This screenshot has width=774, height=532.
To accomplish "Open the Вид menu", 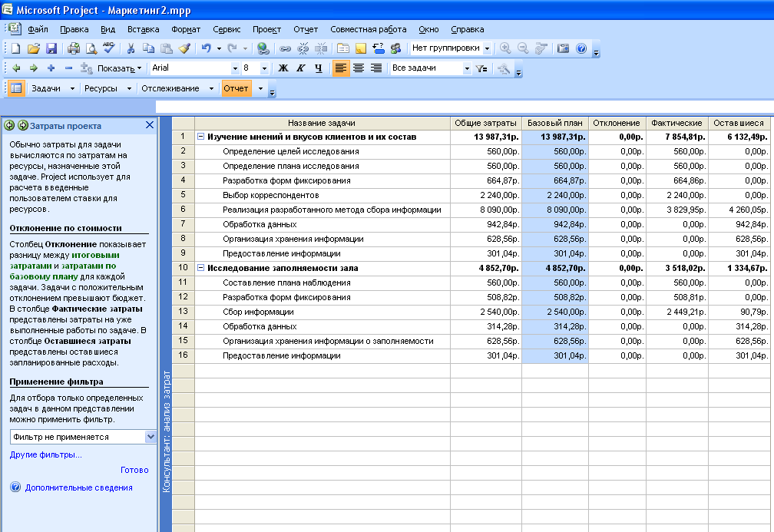I will 107,30.
